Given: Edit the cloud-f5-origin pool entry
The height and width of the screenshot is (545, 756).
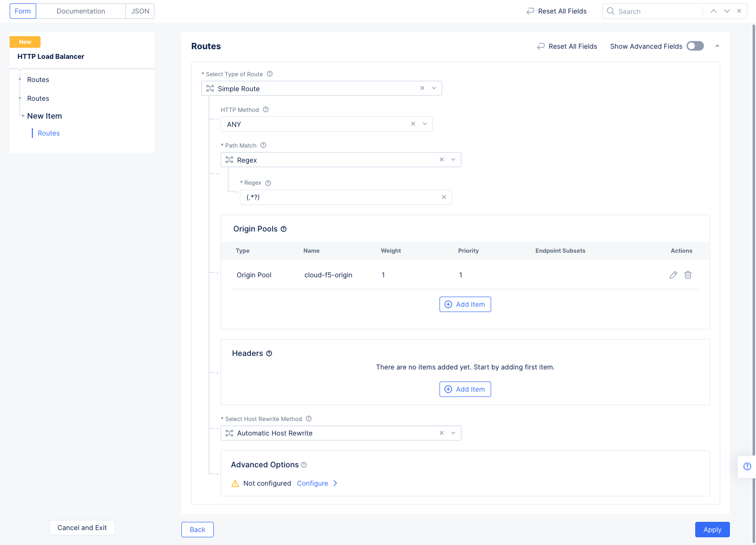Looking at the screenshot, I should coord(673,275).
